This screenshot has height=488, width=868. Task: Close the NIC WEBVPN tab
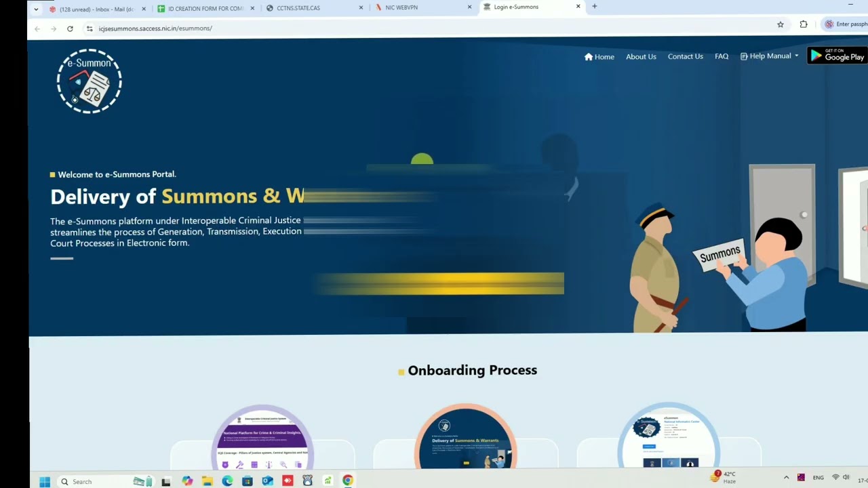[469, 7]
